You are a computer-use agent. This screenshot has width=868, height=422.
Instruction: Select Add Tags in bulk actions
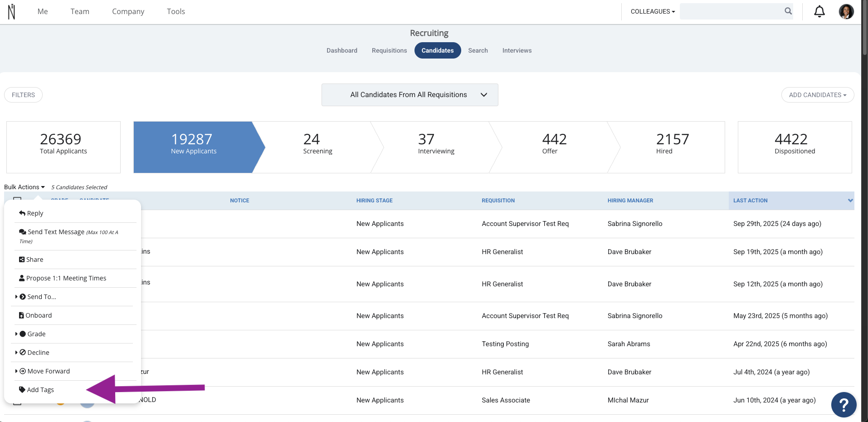point(36,390)
